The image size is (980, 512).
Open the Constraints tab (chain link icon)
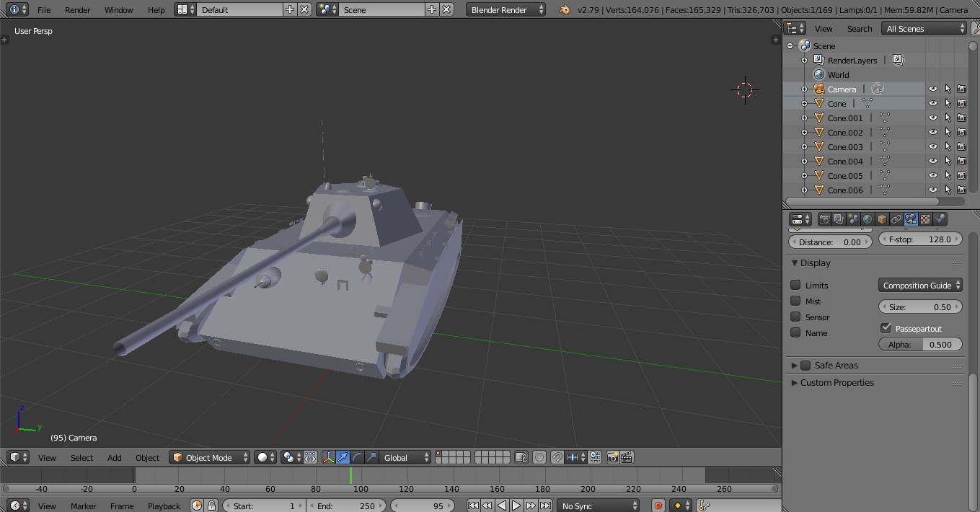897,220
